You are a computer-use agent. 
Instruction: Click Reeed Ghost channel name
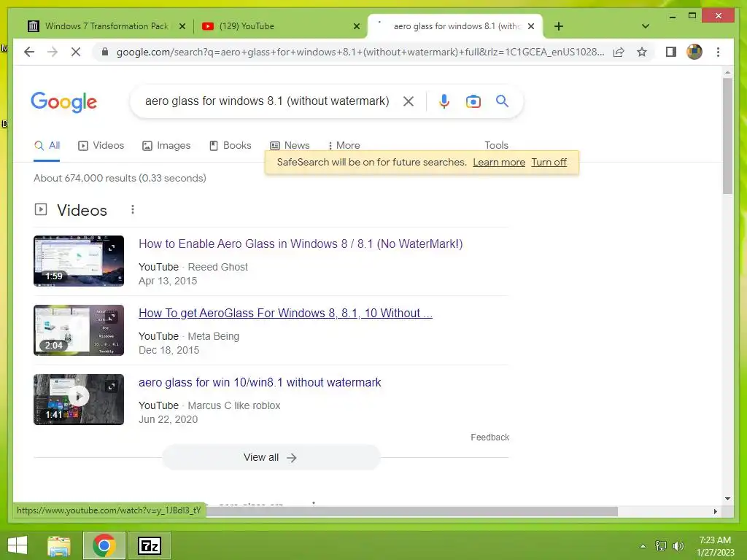(x=217, y=267)
